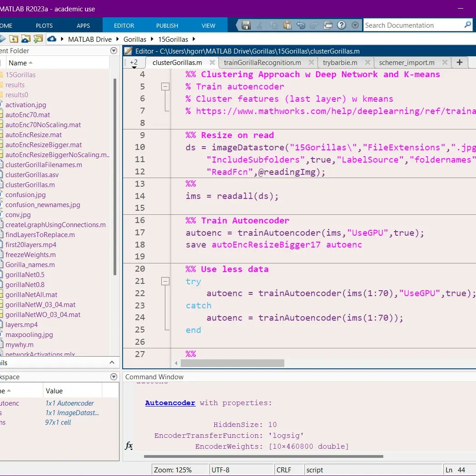This screenshot has height=476, width=476.
Task: Open Workspace panel actions menu
Action: (x=114, y=377)
